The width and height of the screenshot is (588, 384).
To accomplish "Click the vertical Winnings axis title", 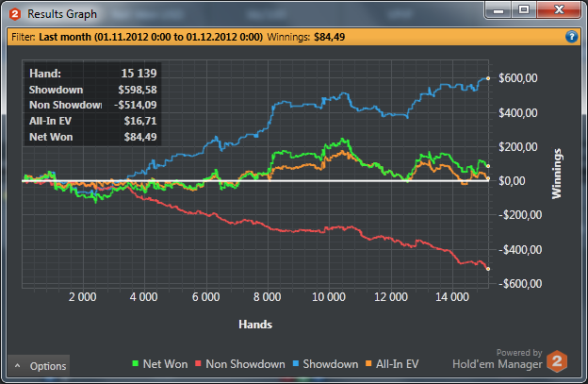I will (557, 174).
